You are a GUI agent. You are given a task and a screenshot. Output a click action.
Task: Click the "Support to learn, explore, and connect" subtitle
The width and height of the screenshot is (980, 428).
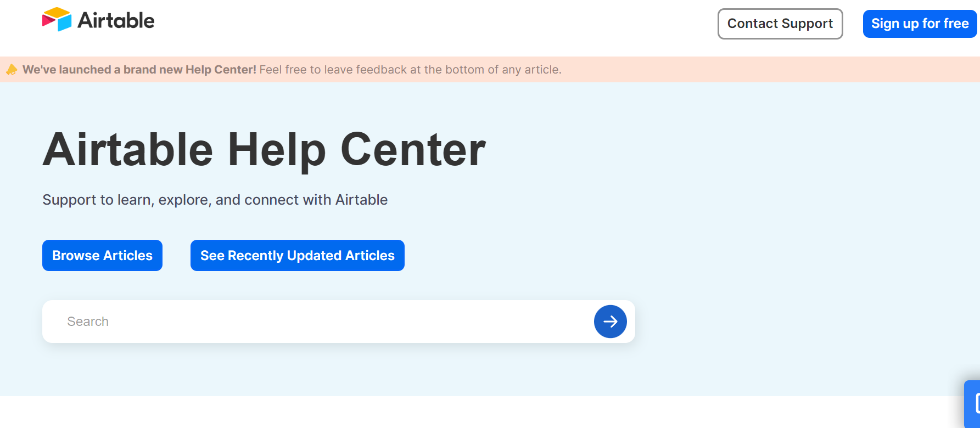(x=215, y=200)
